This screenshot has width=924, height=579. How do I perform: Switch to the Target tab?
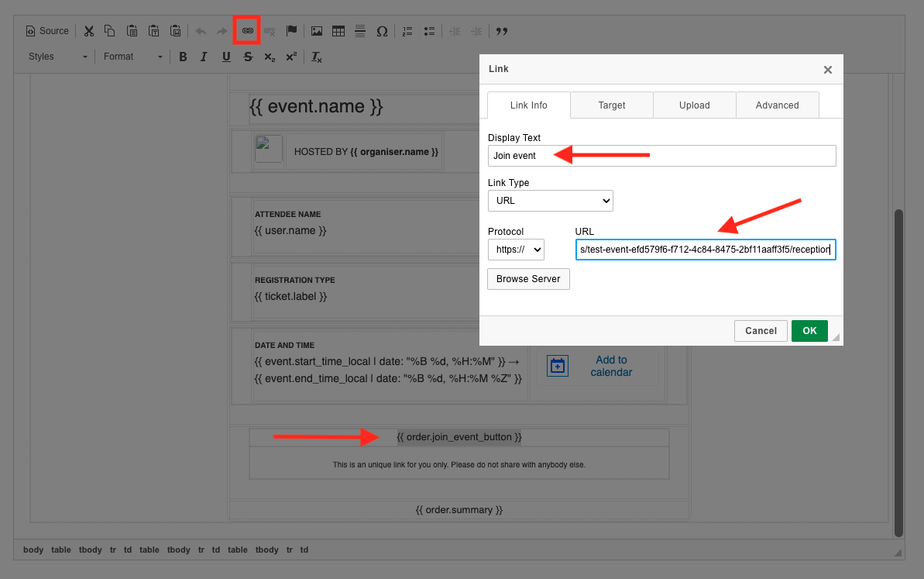tap(611, 105)
